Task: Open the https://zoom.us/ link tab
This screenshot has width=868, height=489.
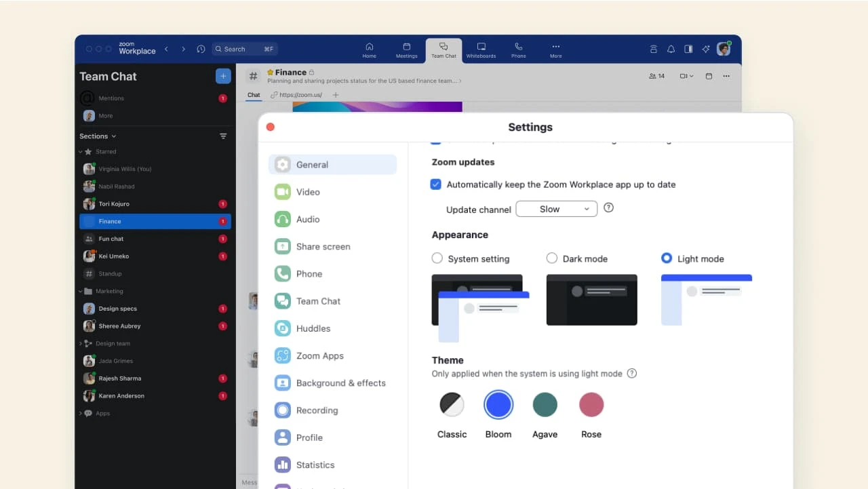Action: coord(296,95)
